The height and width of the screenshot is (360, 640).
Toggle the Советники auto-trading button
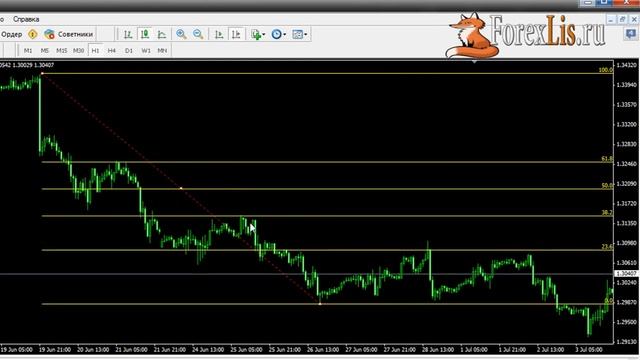tap(69, 34)
